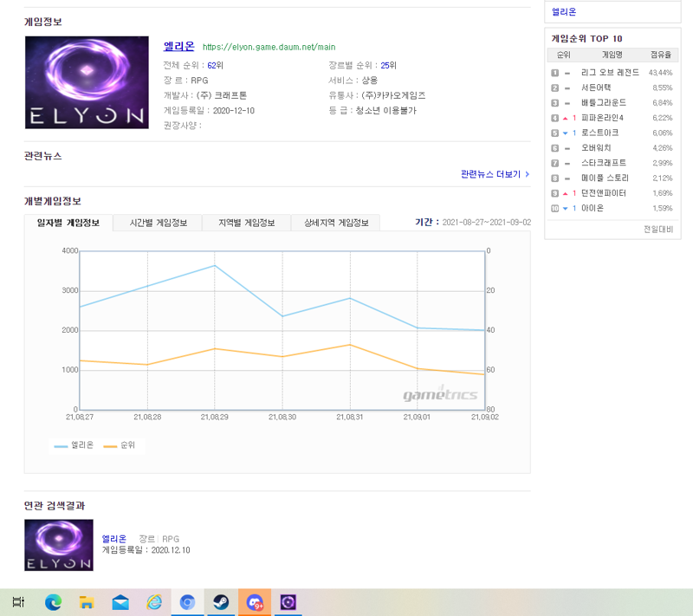Click the 점유율 column header

[x=661, y=55]
